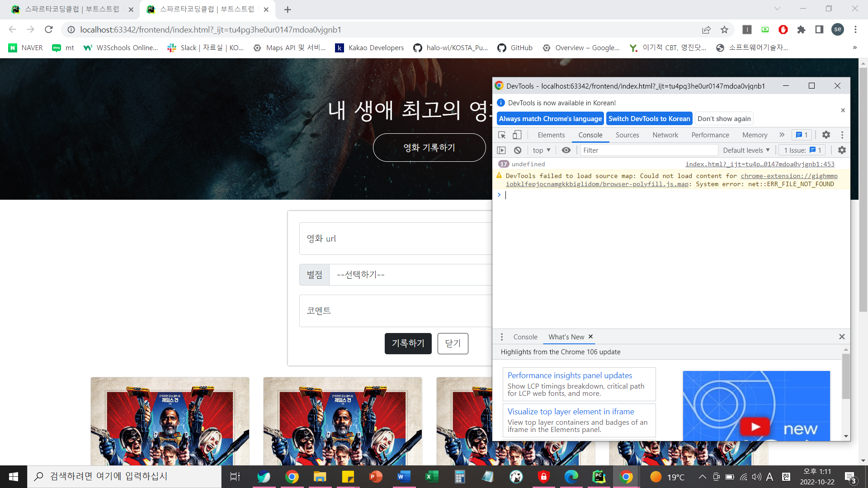Switch to the Elements tab

click(x=551, y=135)
